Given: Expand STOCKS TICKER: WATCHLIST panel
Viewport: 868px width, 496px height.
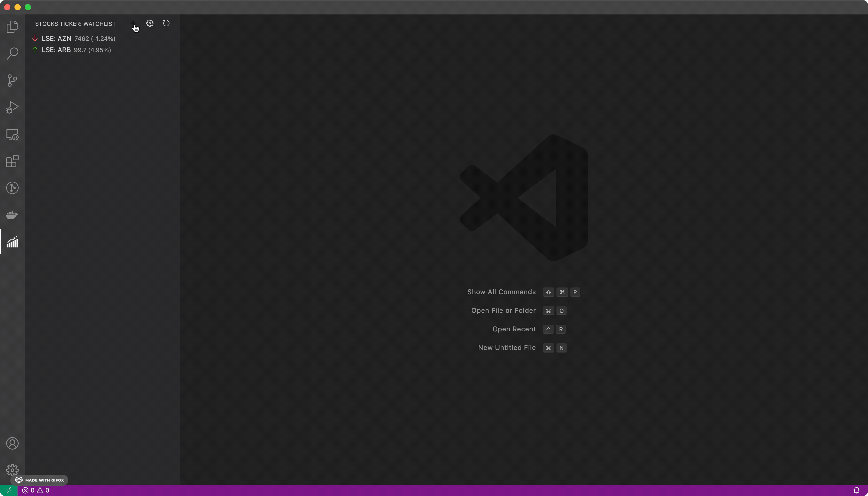Looking at the screenshot, I should [x=75, y=24].
